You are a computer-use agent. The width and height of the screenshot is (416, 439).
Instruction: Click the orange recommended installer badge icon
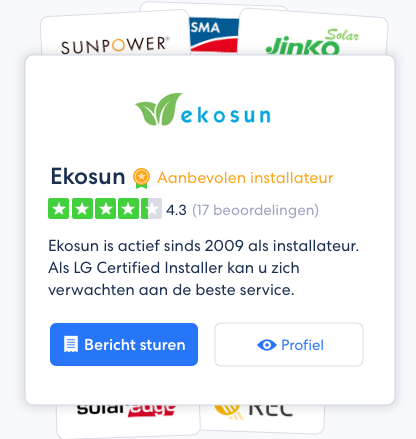(141, 178)
